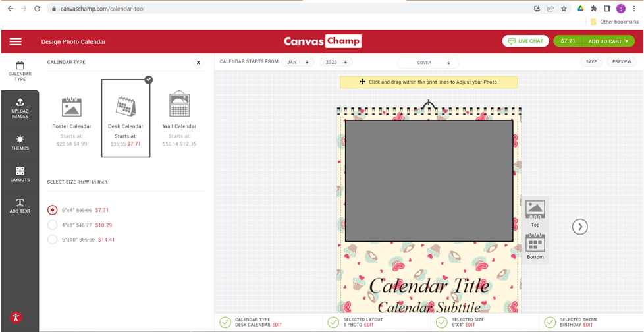Click the Selected Layout green checkmark icon

(x=333, y=323)
